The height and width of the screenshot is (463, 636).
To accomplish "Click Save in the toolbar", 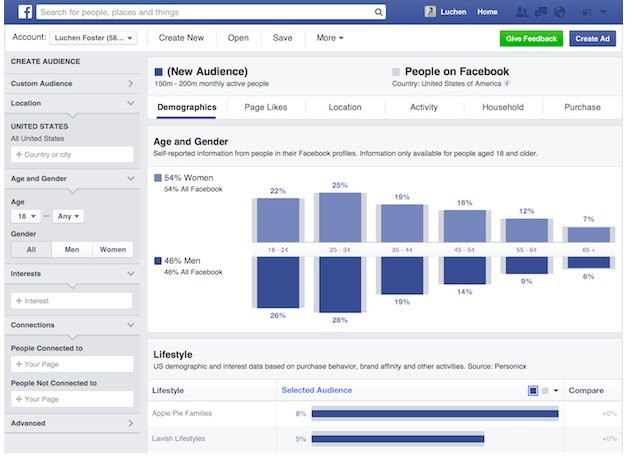I will (x=283, y=38).
